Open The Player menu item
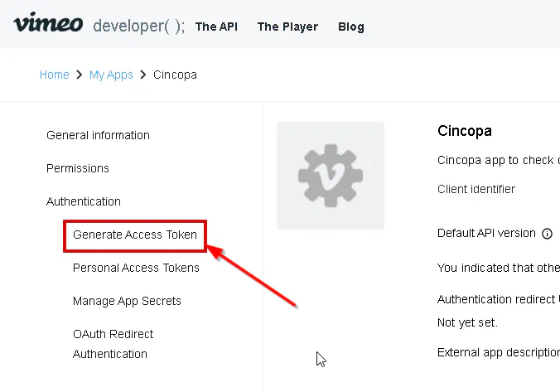Screen dimensions: 560x392 click(x=287, y=27)
